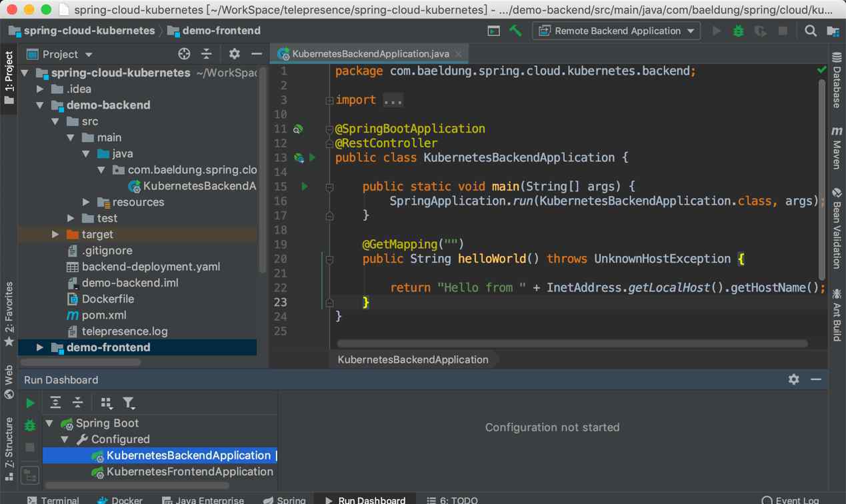
Task: Close the KubernetesBackendApplication.java editor tab
Action: pyautogui.click(x=459, y=54)
